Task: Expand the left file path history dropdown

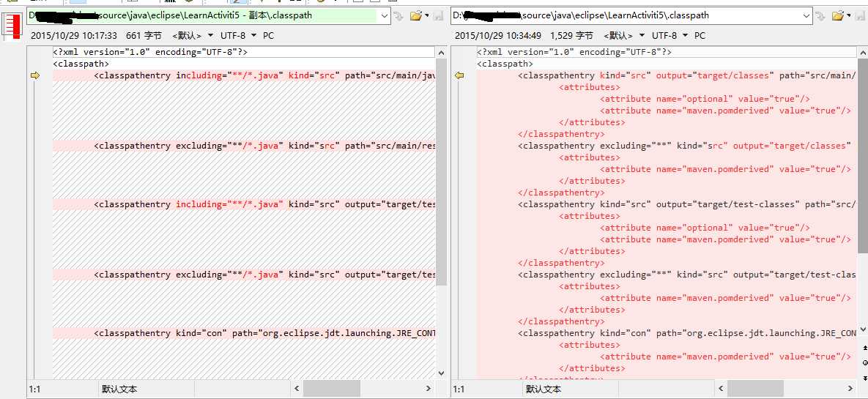Action: [385, 16]
